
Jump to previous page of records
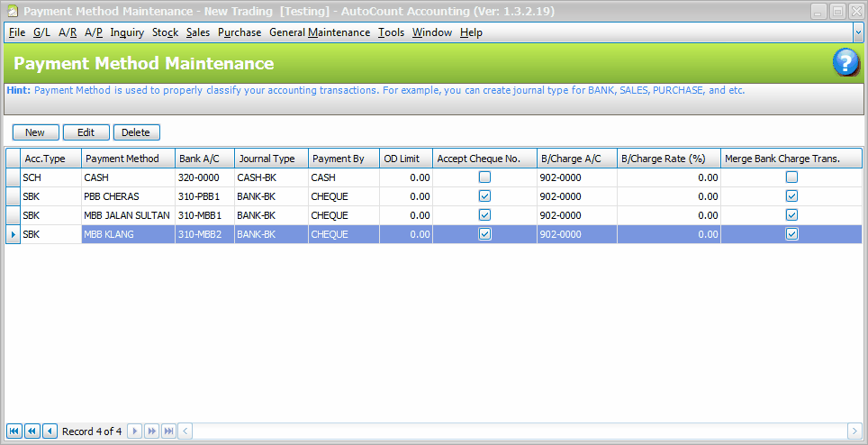point(32,431)
